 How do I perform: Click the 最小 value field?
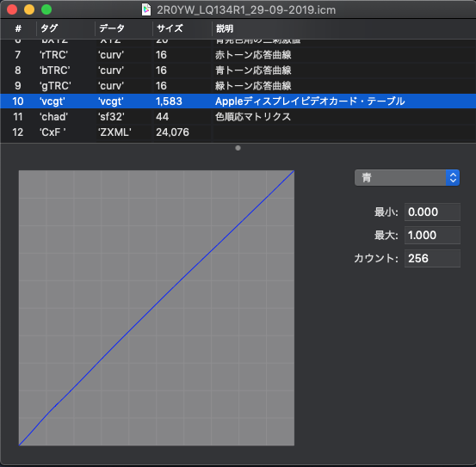point(432,212)
